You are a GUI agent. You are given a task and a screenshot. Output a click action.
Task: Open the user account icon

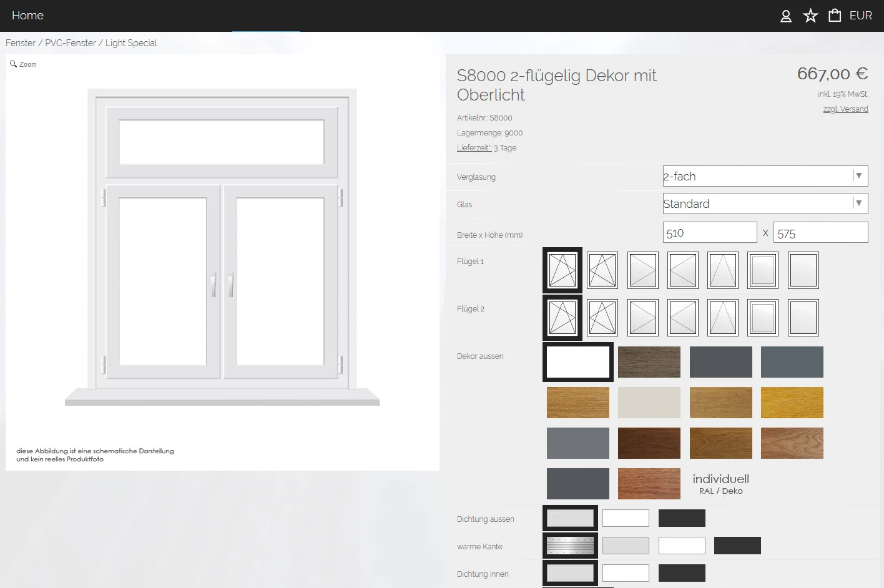[x=786, y=16]
